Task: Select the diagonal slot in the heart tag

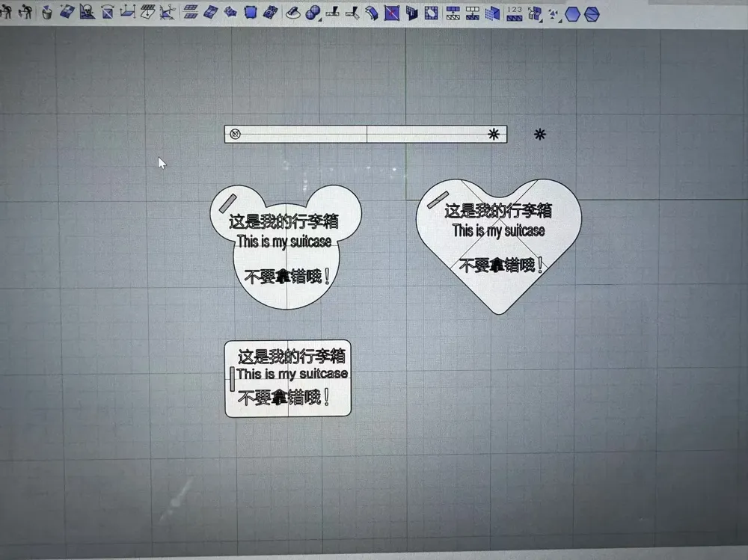Action: [438, 200]
